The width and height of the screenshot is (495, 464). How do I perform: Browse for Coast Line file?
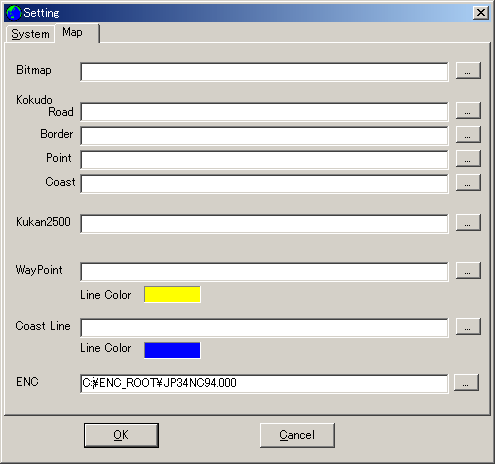pos(468,326)
